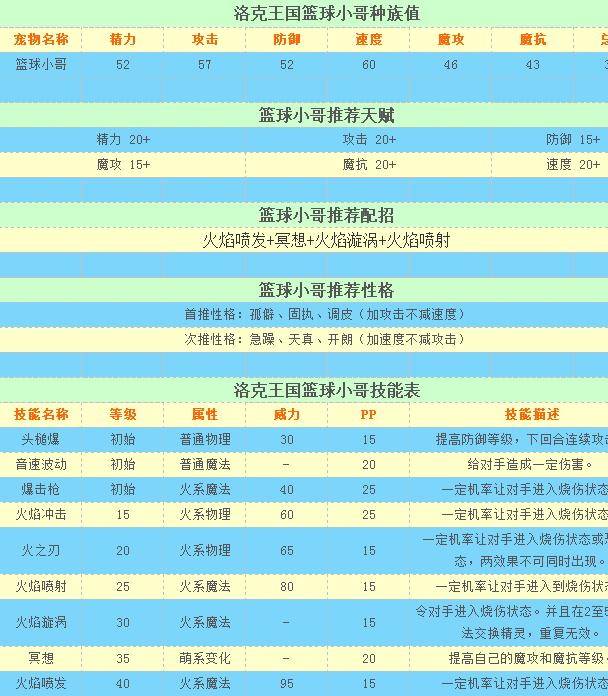Screen dimensions: 608x696
Task: Click the 火之刃 skill name
Action: (x=41, y=550)
